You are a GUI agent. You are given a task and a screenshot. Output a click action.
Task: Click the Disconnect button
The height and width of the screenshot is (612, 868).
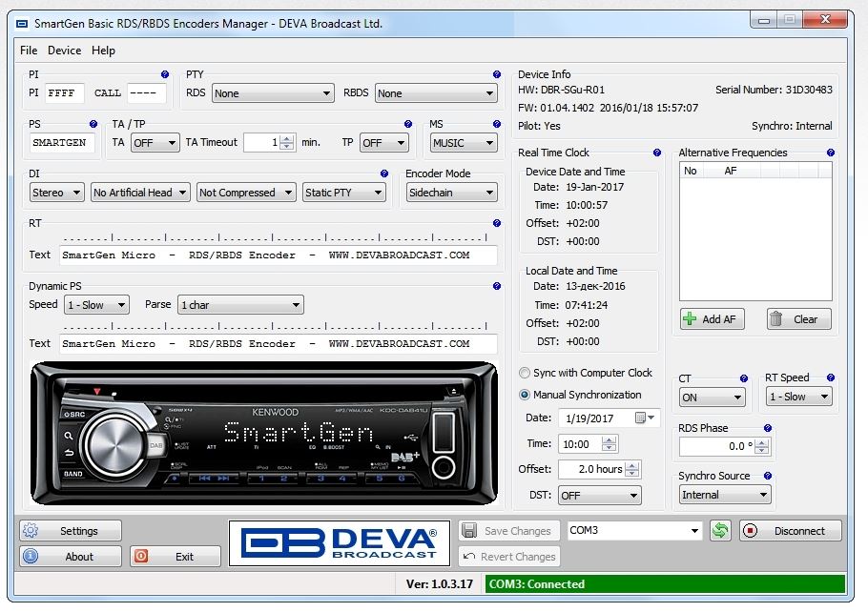point(790,531)
